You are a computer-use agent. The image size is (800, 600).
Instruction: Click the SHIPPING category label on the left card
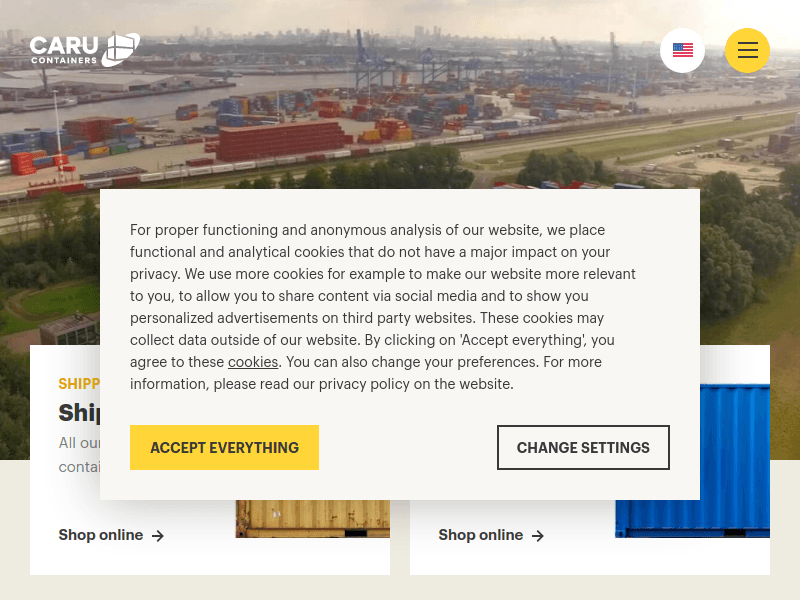(x=78, y=383)
